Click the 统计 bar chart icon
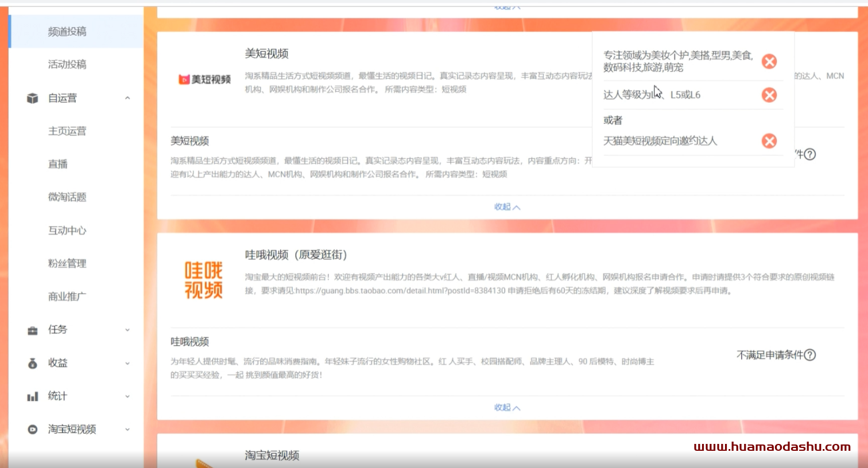 tap(33, 396)
